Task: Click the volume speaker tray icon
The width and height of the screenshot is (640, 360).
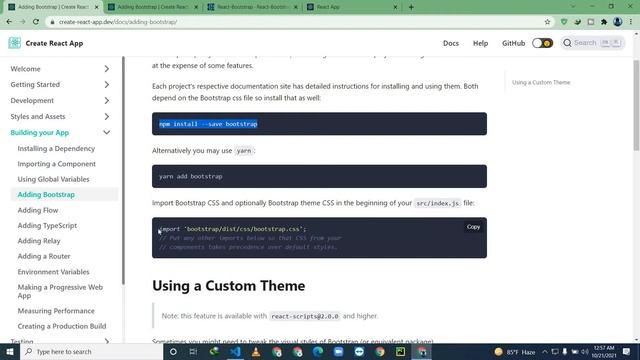Action: click(x=584, y=351)
